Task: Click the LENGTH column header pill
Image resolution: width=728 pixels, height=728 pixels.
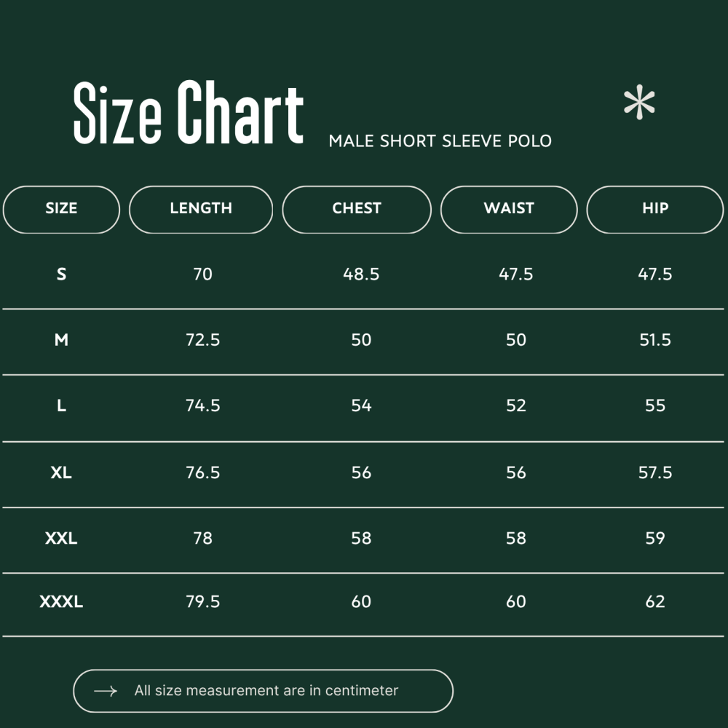Action: click(201, 209)
